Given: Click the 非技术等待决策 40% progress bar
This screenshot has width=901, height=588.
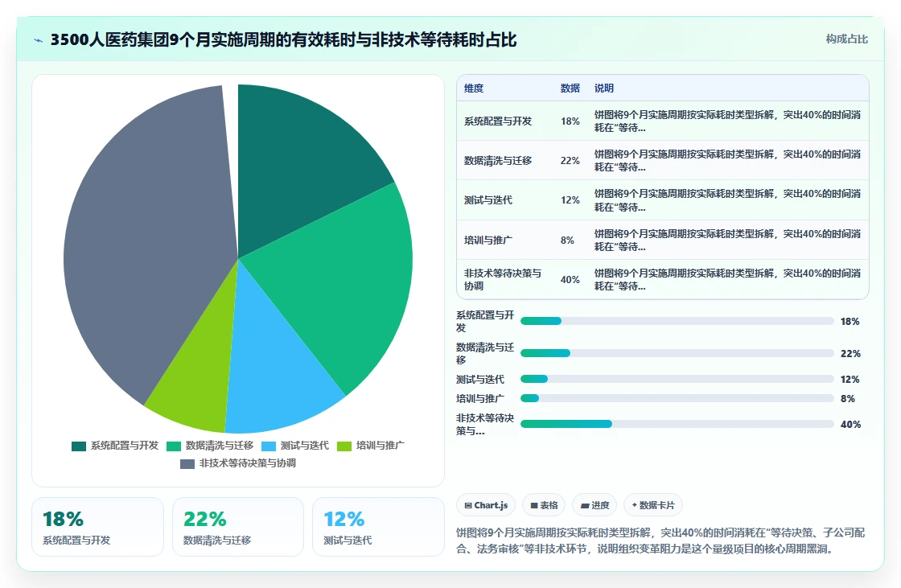Looking at the screenshot, I should coord(677,424).
